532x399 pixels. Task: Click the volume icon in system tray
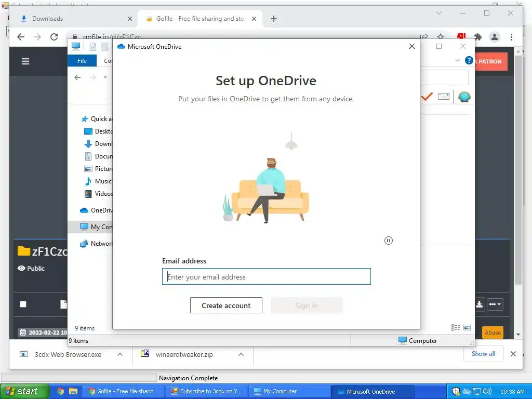487,392
